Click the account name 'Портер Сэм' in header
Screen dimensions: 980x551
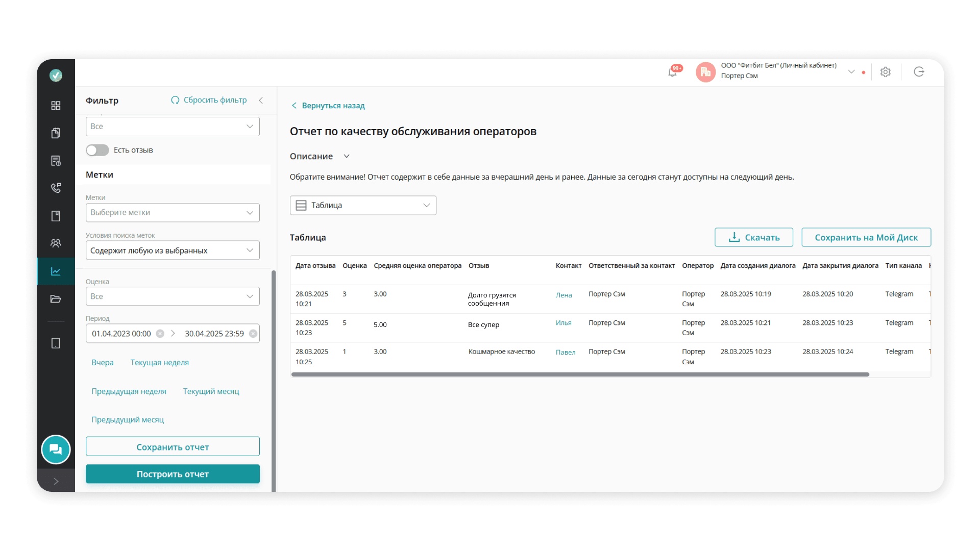tap(739, 76)
